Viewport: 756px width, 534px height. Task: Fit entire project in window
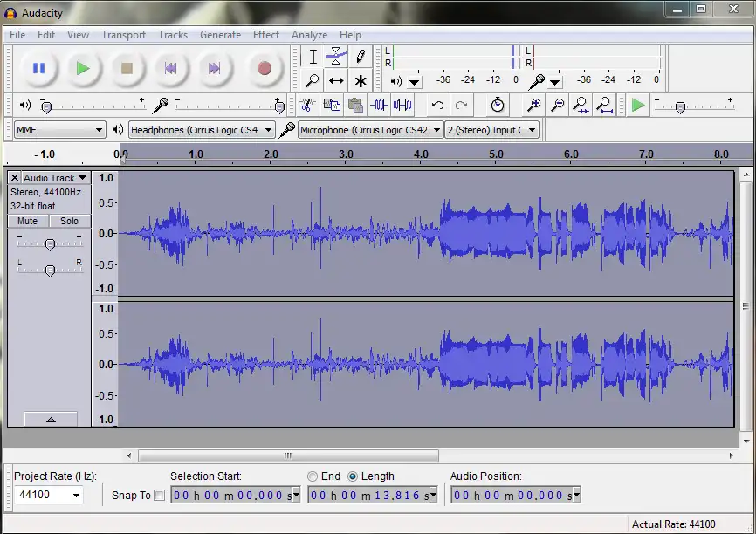(x=605, y=105)
